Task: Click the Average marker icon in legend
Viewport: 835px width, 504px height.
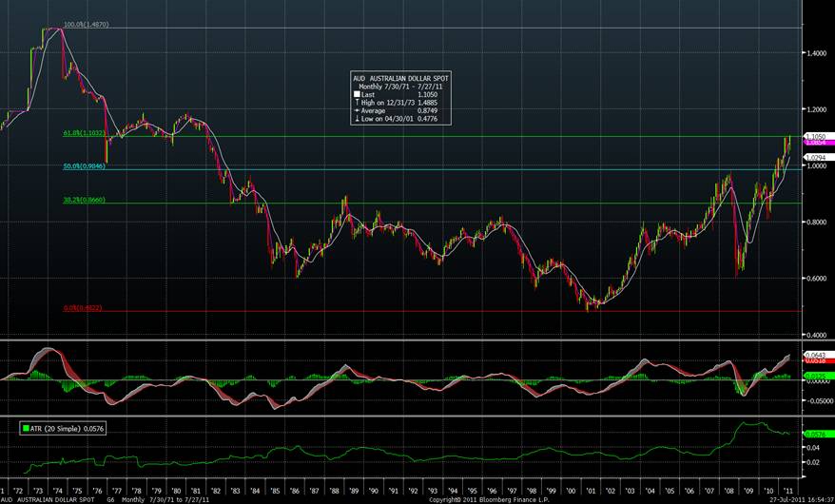Action: tap(358, 109)
